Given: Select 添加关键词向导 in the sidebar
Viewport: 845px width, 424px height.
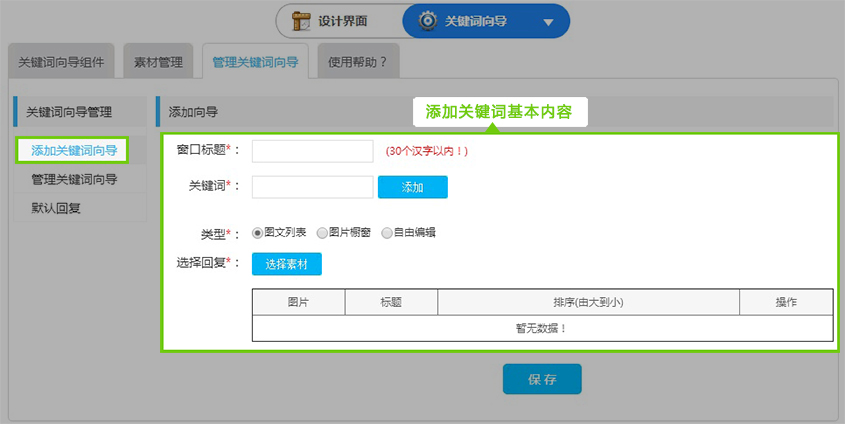Looking at the screenshot, I should point(74,151).
